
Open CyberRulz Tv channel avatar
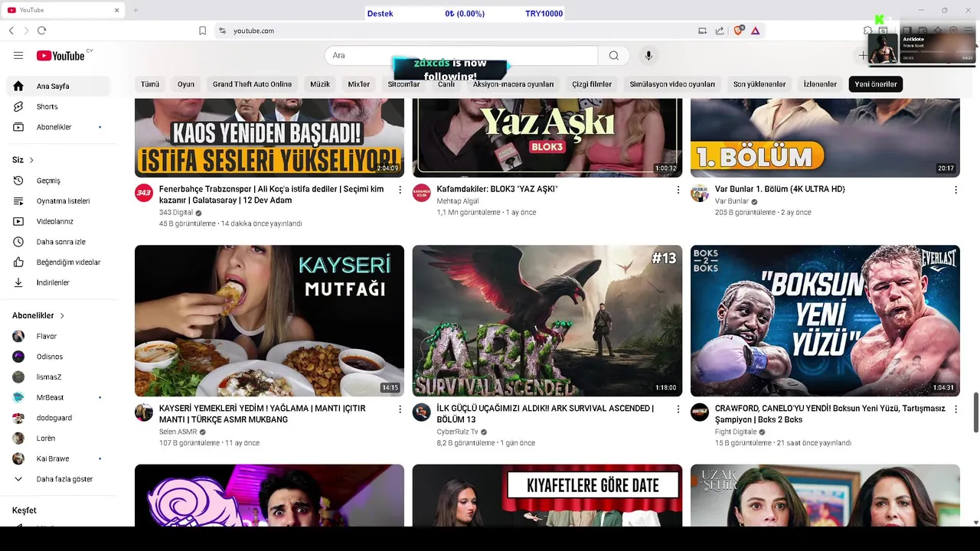click(x=422, y=412)
